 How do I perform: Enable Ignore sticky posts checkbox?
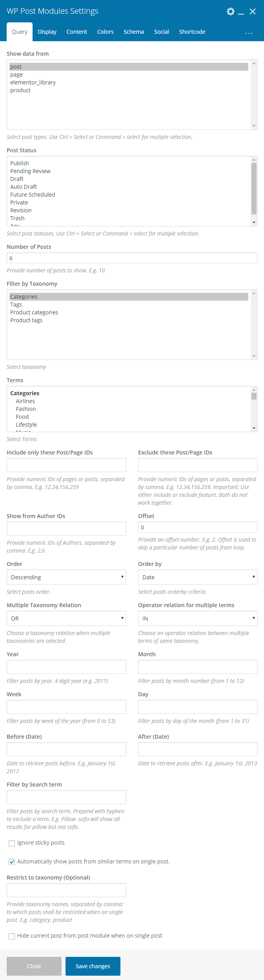pos(12,843)
